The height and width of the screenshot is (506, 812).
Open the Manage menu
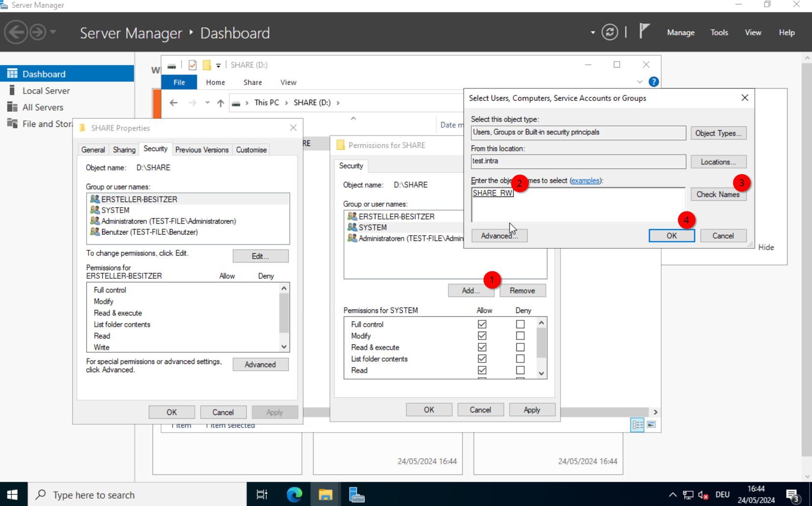[x=681, y=32]
